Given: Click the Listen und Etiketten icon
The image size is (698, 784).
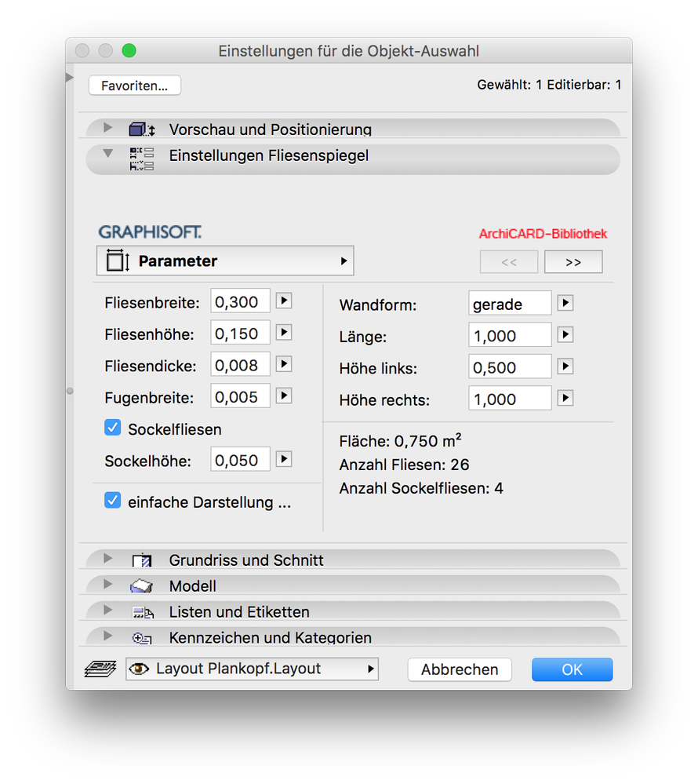Looking at the screenshot, I should click(x=144, y=612).
